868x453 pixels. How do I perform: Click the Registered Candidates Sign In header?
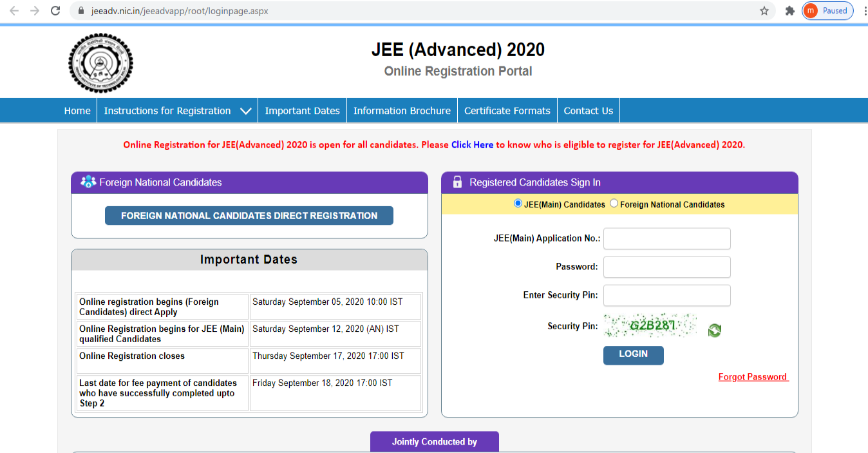tap(619, 182)
